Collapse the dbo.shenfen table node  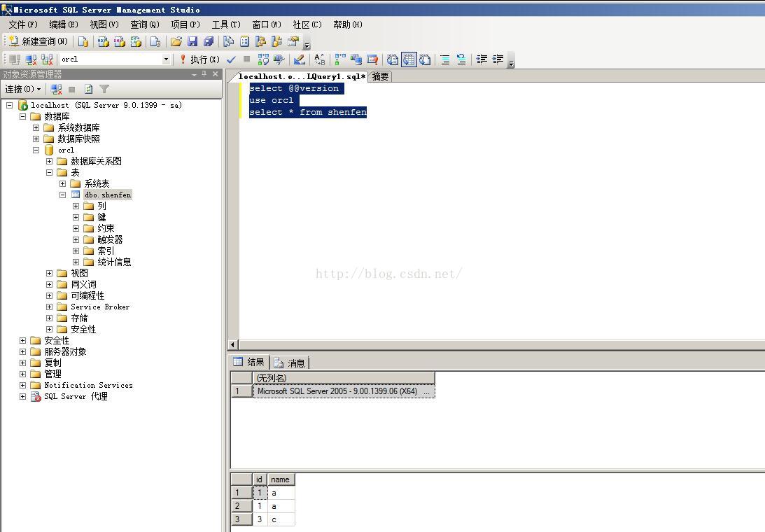[62, 195]
